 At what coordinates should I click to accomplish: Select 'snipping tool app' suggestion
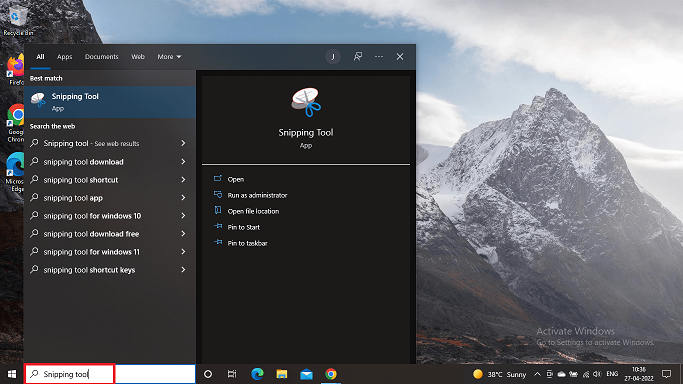click(110, 198)
